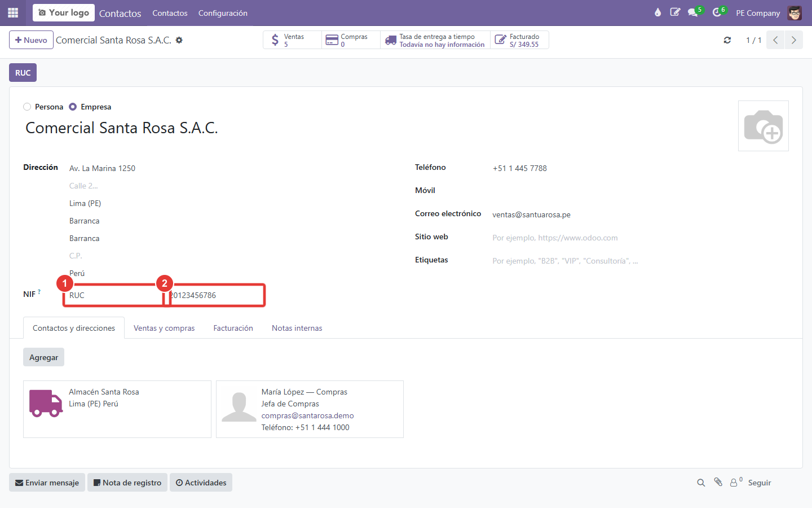
Task: Click the compras@santarosa.demo email link
Action: pos(307,415)
